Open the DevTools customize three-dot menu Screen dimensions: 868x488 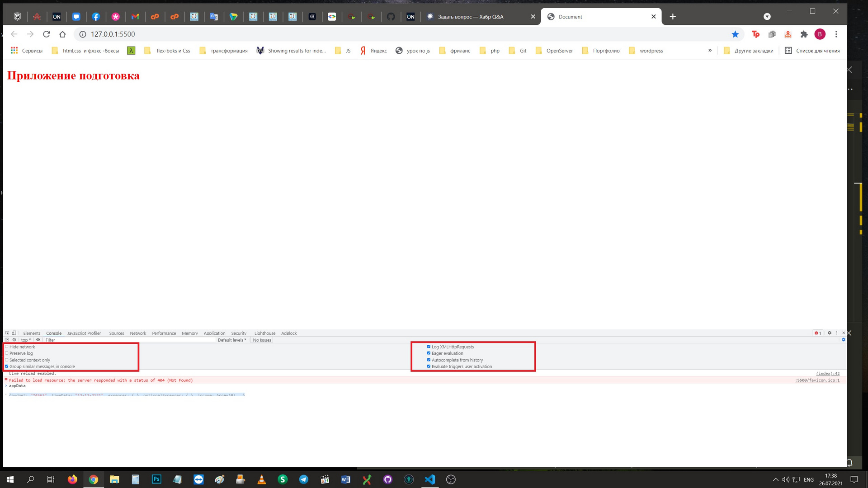coord(837,333)
